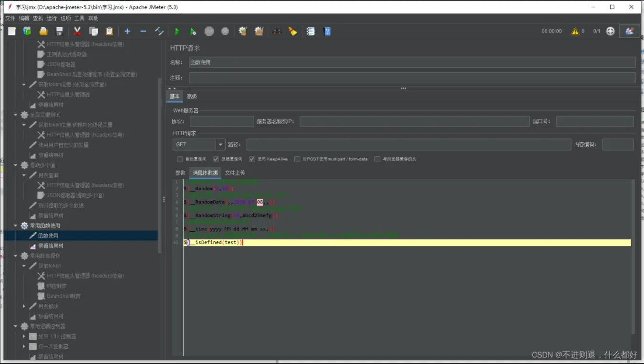Collapse the 常用逻辑控制器 thread group
The height and width of the screenshot is (364, 644).
click(16, 326)
